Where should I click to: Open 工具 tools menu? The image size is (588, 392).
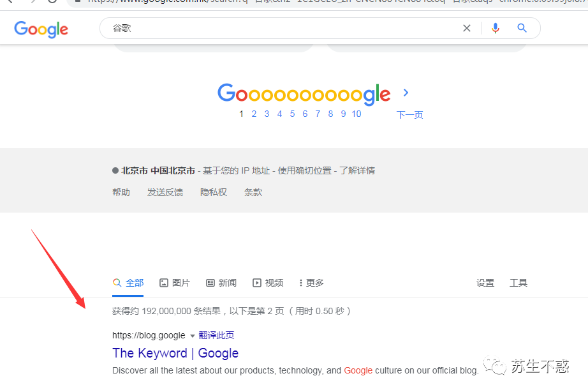[x=518, y=283]
